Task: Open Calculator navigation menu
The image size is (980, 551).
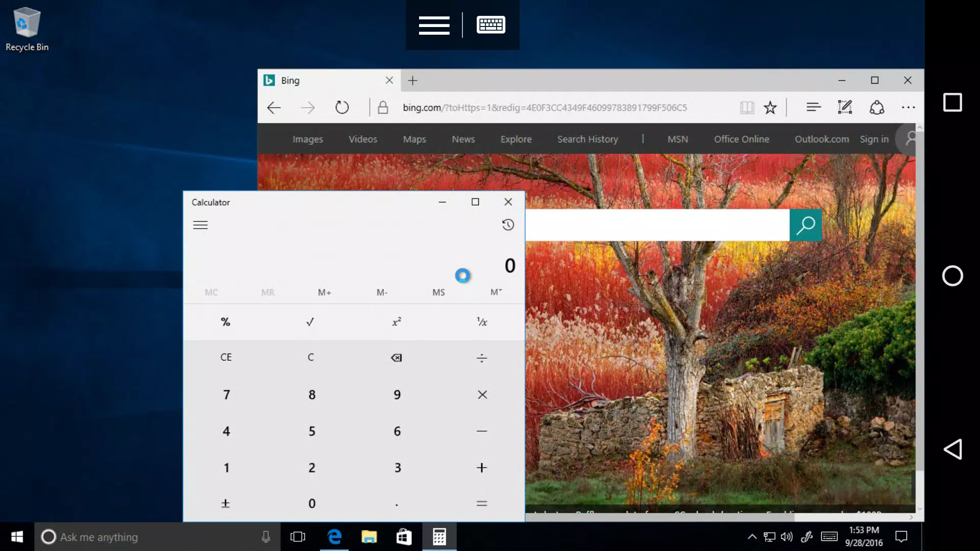Action: pos(200,224)
